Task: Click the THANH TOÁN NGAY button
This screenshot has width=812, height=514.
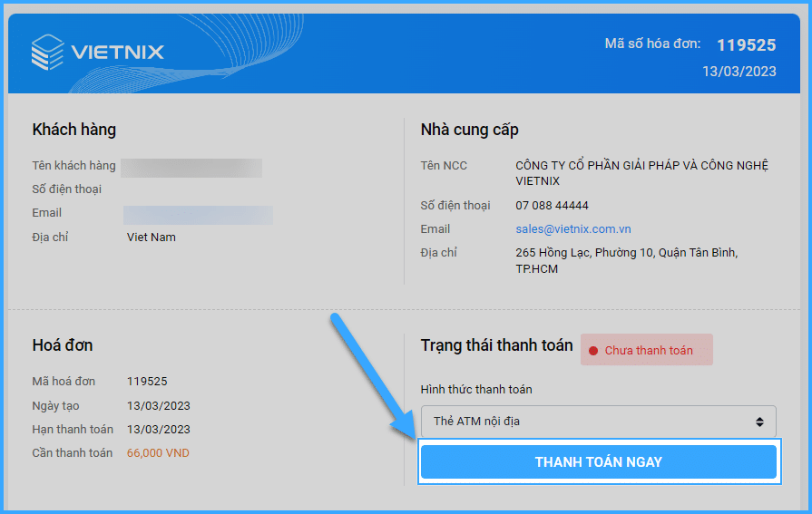Action: tap(599, 461)
